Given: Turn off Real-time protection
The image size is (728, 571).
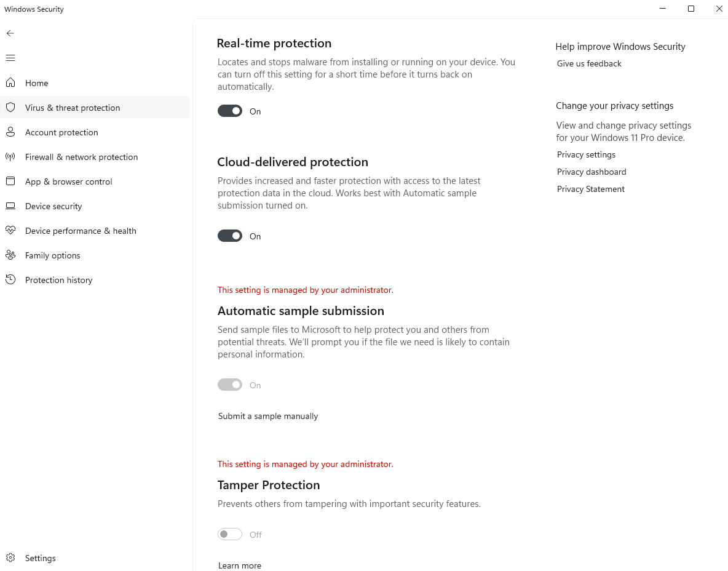Looking at the screenshot, I should click(230, 111).
